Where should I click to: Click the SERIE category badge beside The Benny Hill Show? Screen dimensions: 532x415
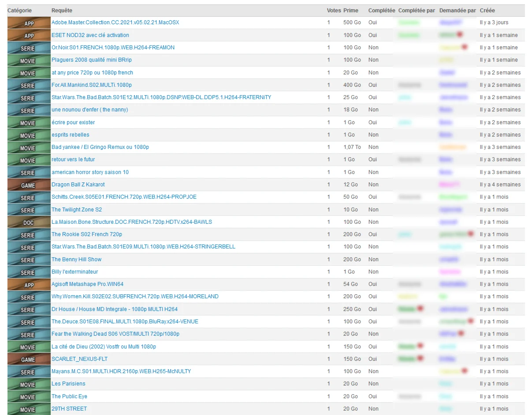click(29, 260)
